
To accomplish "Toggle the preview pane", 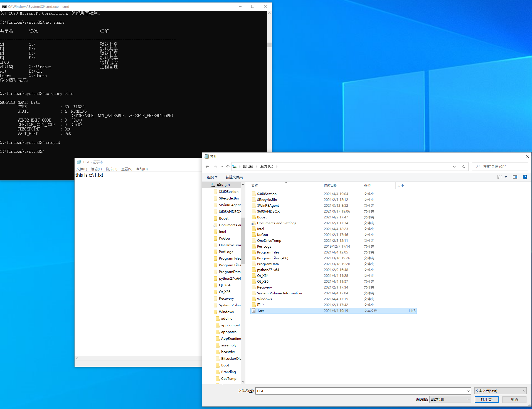I will 515,177.
